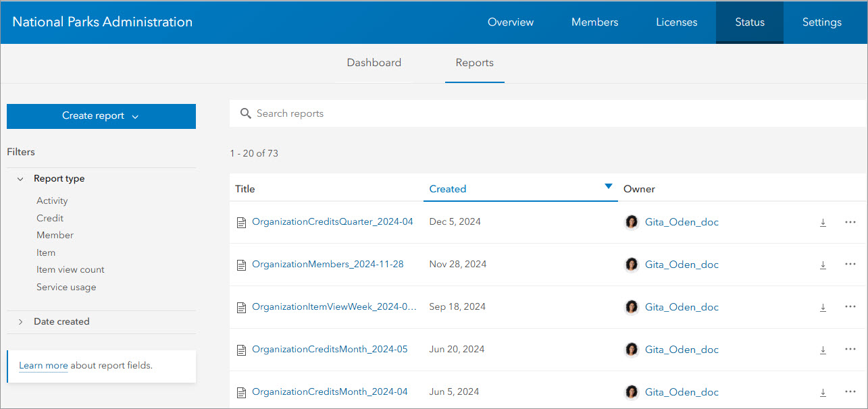Screen dimensions: 868x409
Task: Open more options for OrganizationItemViewWeek report
Action: pos(850,307)
